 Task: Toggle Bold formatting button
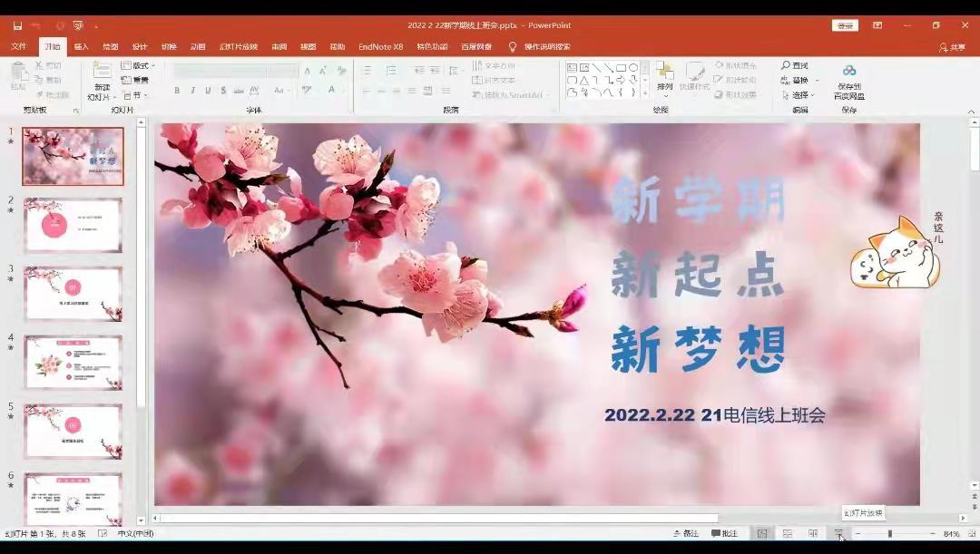coord(177,91)
